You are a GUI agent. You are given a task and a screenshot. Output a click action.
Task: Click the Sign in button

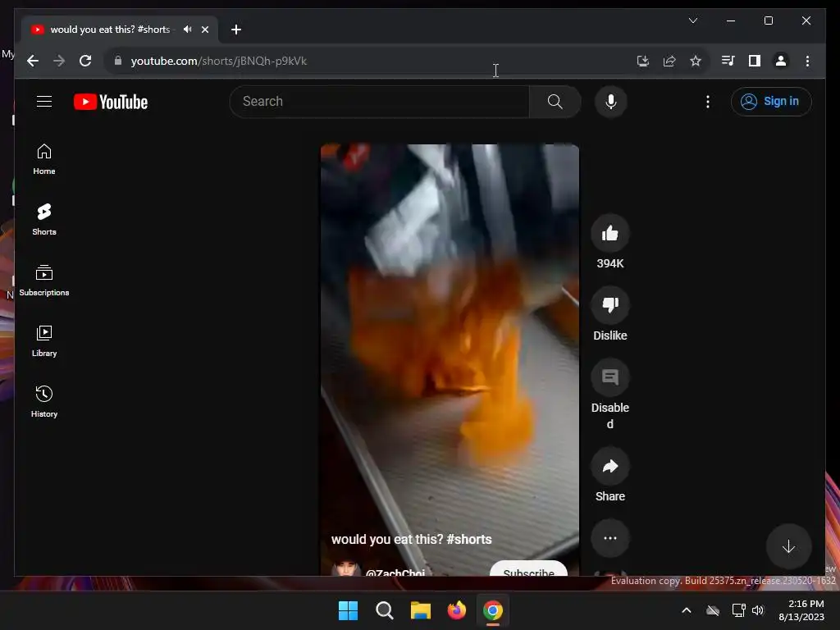(x=771, y=101)
